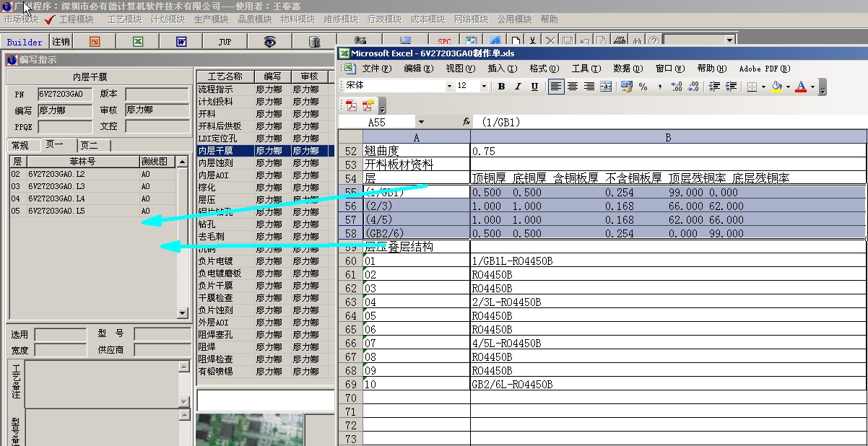The image size is (868, 446).
Task: Toggle Italic formatting in Excel
Action: point(518,87)
